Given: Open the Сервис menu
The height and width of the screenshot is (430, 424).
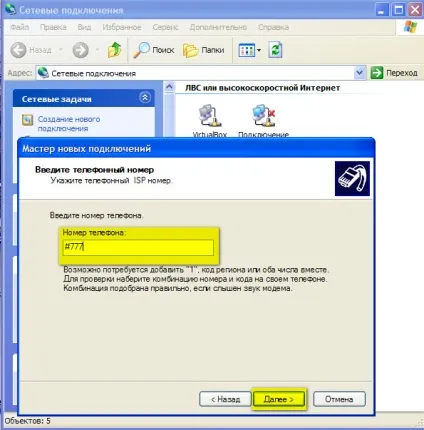Looking at the screenshot, I should point(165,27).
